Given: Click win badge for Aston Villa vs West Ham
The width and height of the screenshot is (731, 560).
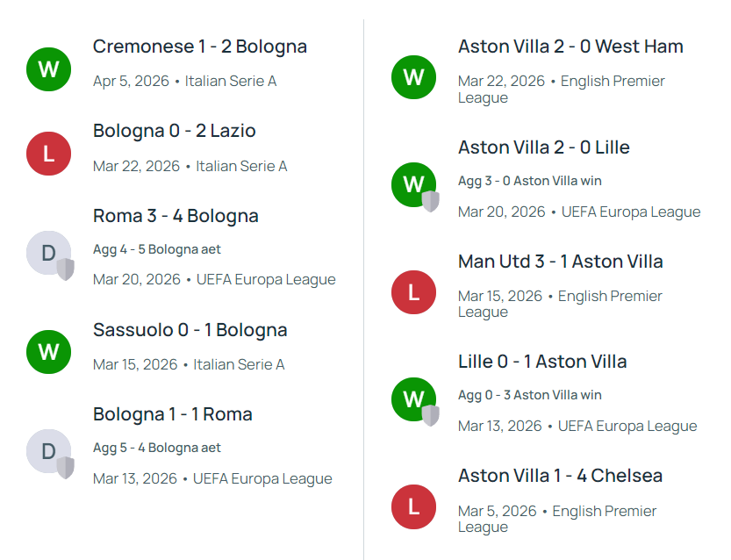Looking at the screenshot, I should coord(413,76).
